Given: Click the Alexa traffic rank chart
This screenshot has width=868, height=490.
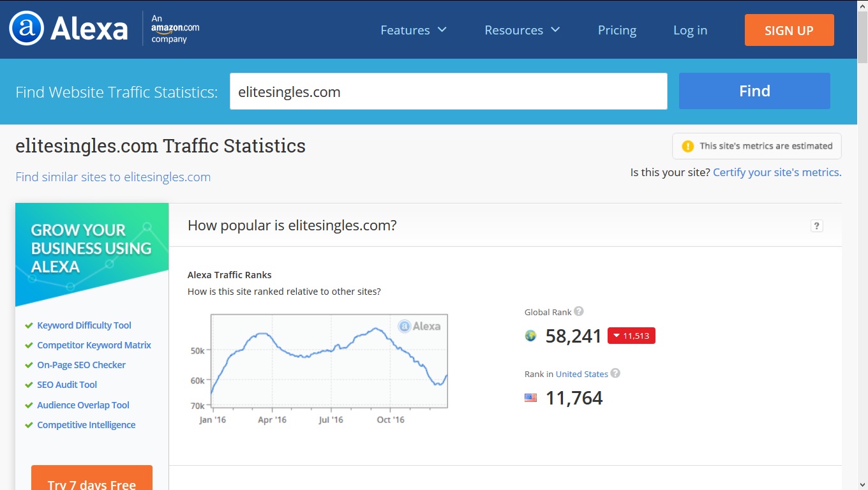Looking at the screenshot, I should 329,360.
